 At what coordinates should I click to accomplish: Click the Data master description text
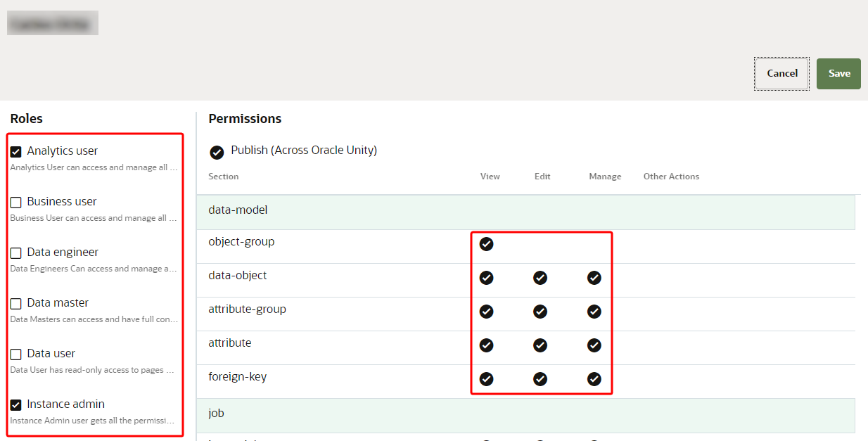[94, 319]
